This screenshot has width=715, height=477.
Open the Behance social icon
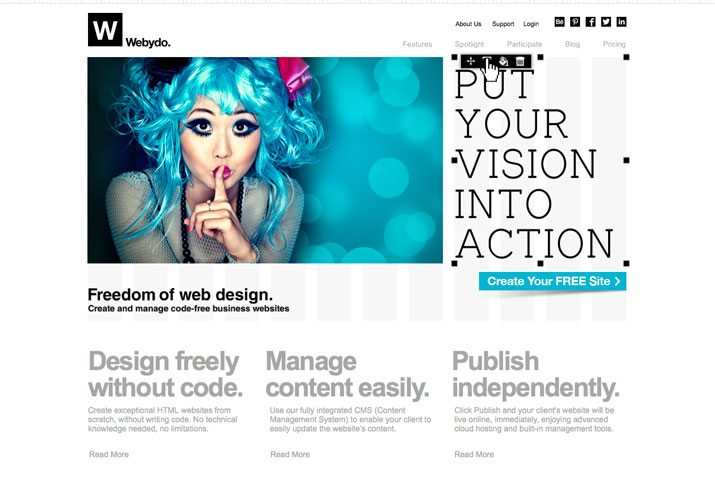pos(560,21)
